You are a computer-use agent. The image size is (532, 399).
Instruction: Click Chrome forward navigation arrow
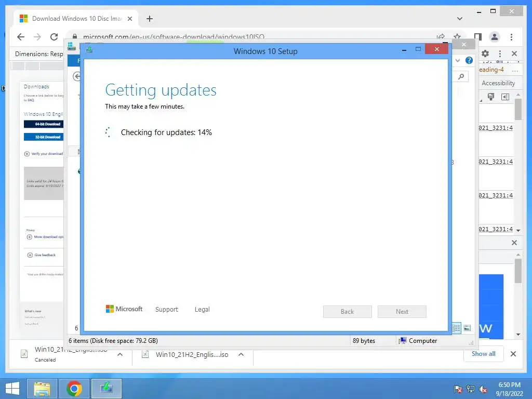click(37, 37)
